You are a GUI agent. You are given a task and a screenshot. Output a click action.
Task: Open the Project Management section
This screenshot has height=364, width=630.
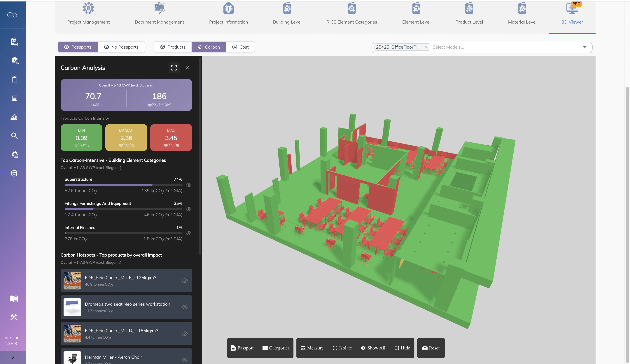(88, 14)
